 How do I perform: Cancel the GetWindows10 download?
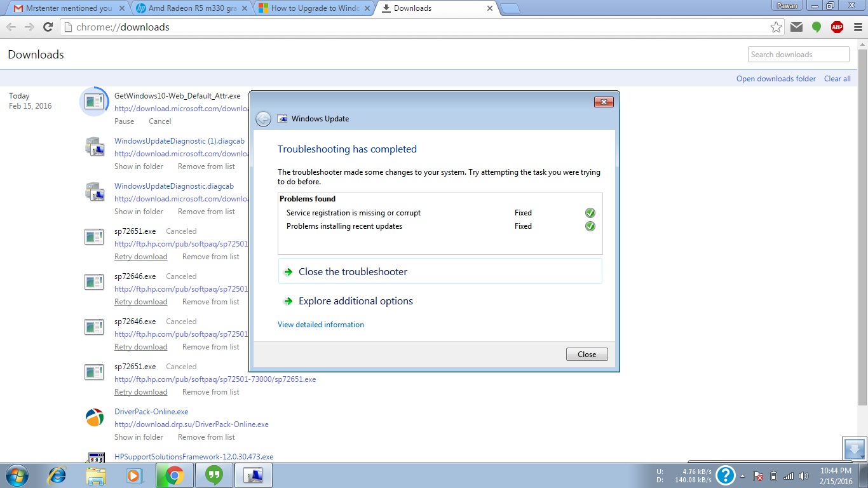coord(160,121)
